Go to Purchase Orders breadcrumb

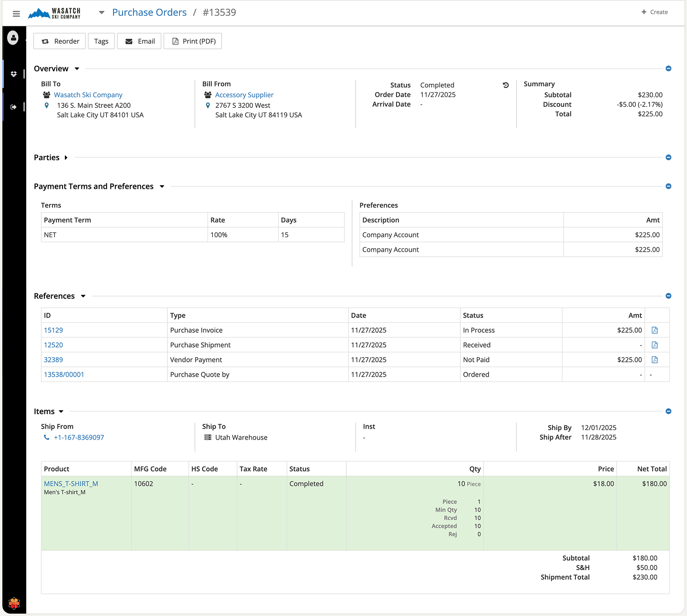coord(149,12)
